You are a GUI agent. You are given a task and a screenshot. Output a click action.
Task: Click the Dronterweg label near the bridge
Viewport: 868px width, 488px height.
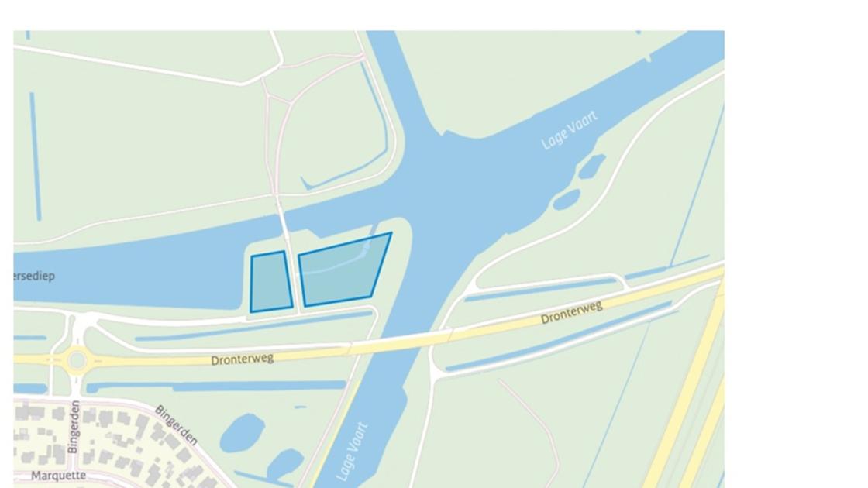click(571, 312)
